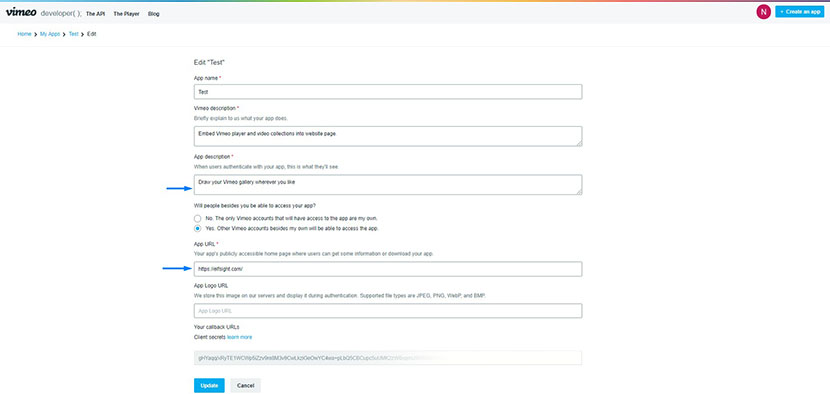Click the Vimeo logo
Screen dimensions: 830x394
[21, 13]
